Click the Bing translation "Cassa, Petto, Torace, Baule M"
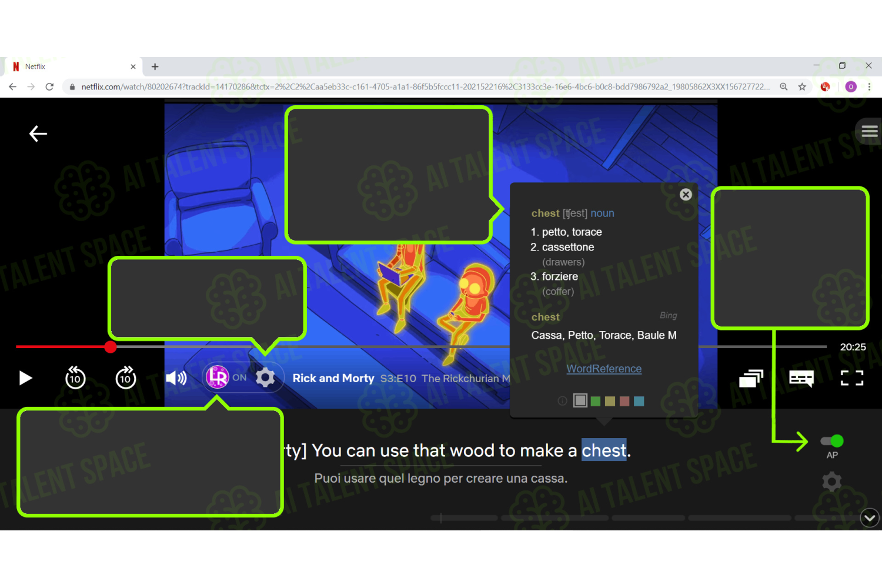Viewport: 882px width, 588px height. point(604,335)
